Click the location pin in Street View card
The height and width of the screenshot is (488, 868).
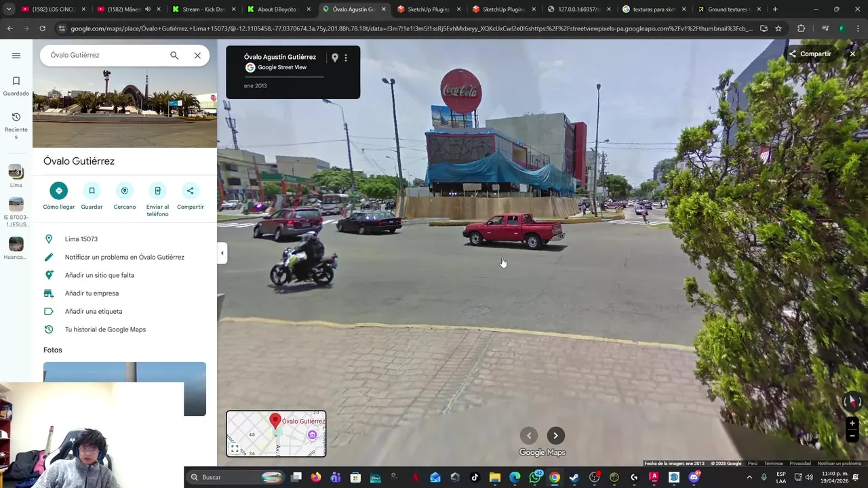point(334,58)
